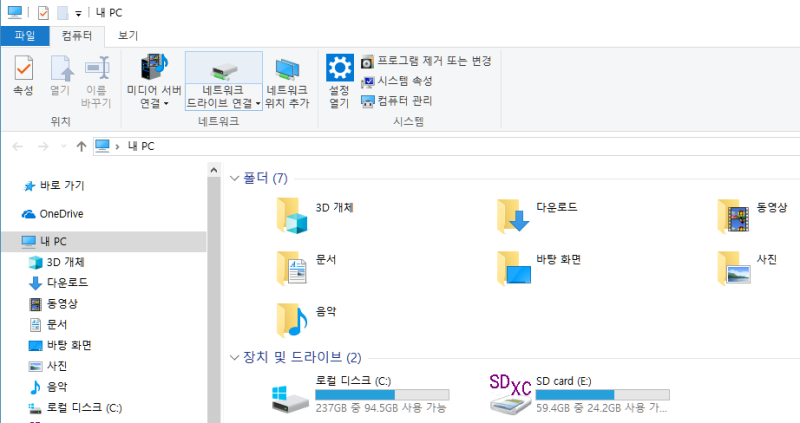Click the navigation pane scroll up arrow
The image size is (800, 423).
click(x=214, y=170)
